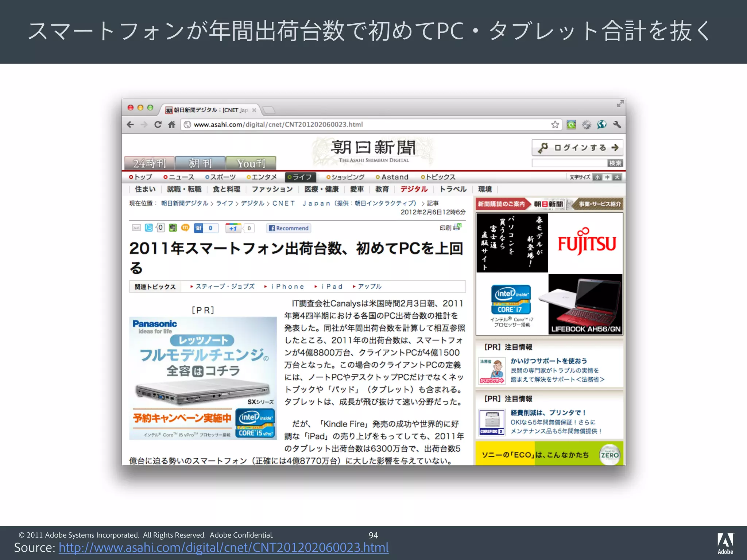Click かいけつサポートを使おう link
This screenshot has width=747, height=560.
[549, 361]
